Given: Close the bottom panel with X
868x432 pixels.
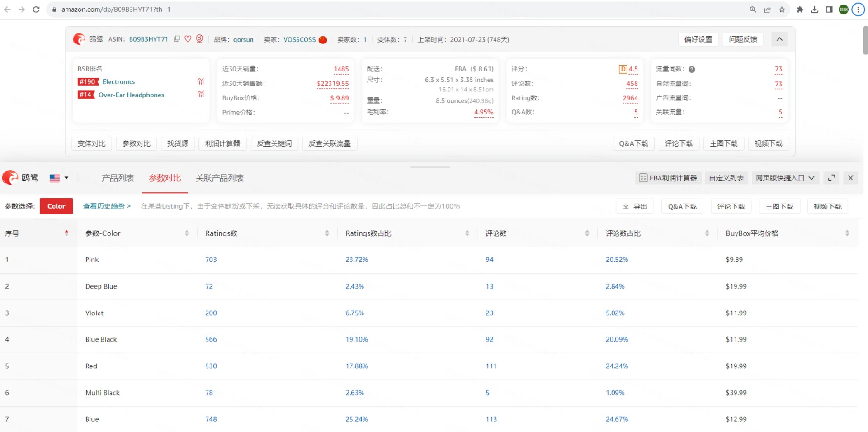Looking at the screenshot, I should (850, 178).
